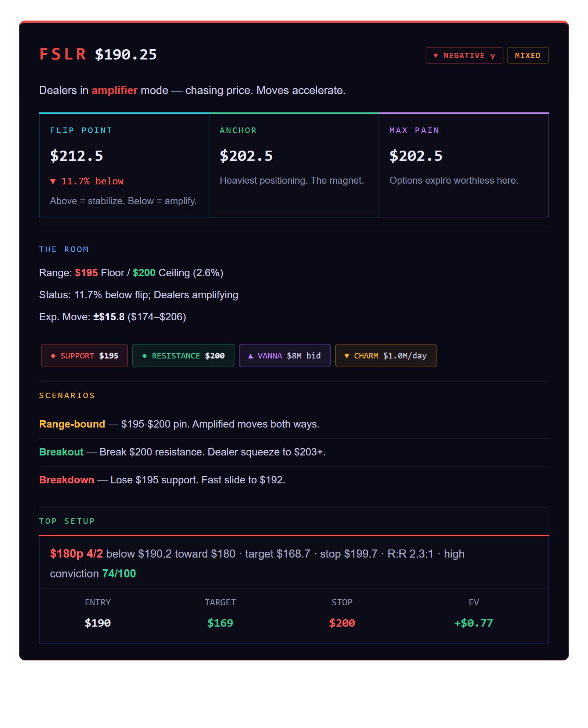Click the red down triangle beside 11.7% below

[x=53, y=181]
